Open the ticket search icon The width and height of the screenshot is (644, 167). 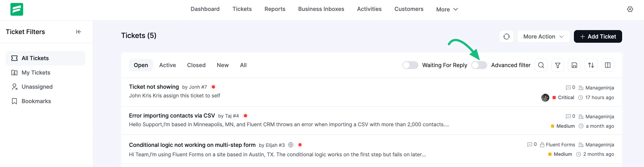(541, 65)
